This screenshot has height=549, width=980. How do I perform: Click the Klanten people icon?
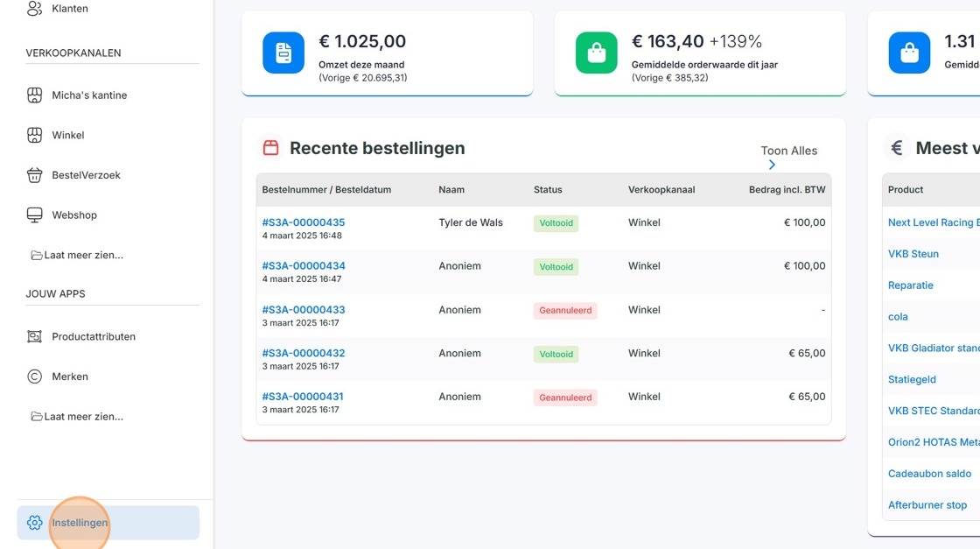(34, 8)
